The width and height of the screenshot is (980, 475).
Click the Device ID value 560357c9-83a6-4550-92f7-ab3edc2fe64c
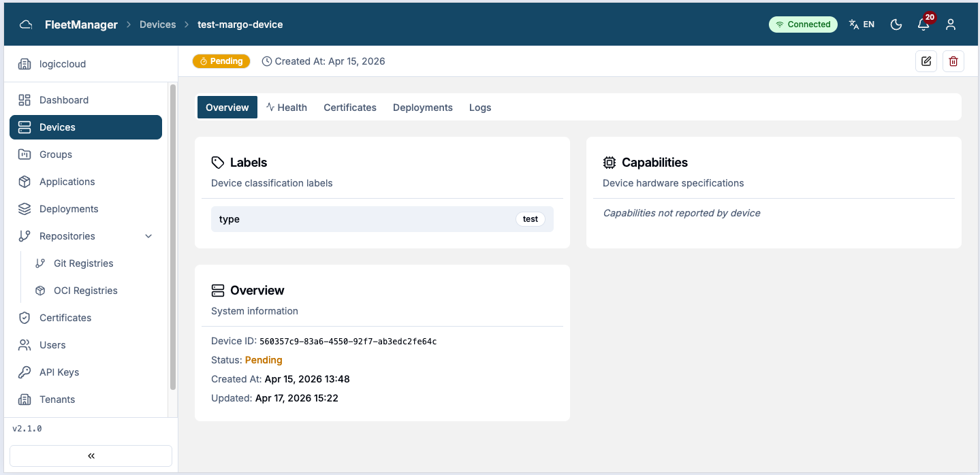tap(348, 342)
